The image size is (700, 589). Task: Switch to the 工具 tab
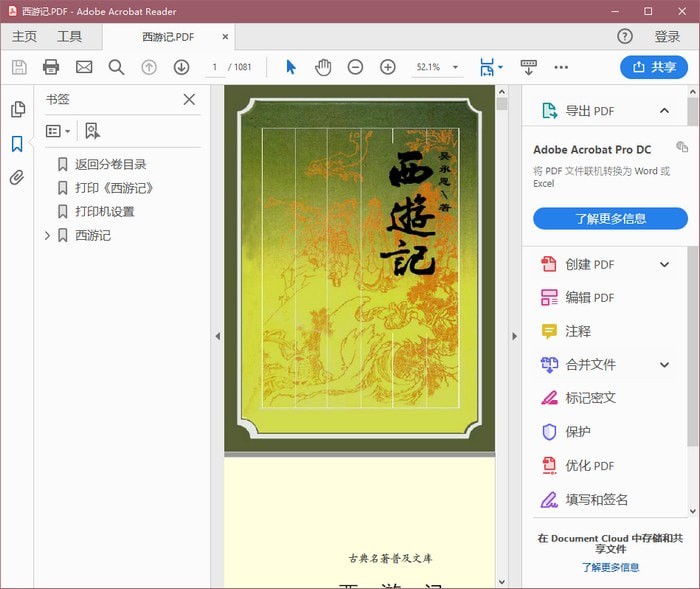pos(69,36)
